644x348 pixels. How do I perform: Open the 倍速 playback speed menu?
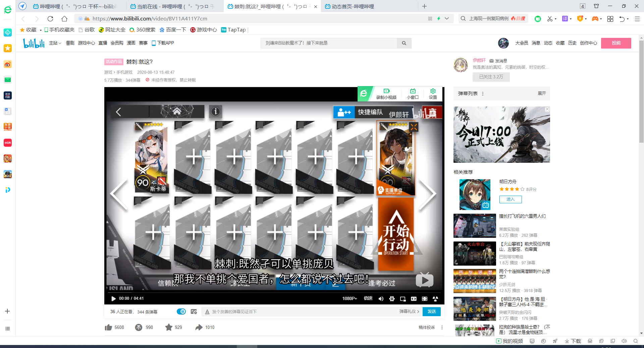click(x=368, y=298)
